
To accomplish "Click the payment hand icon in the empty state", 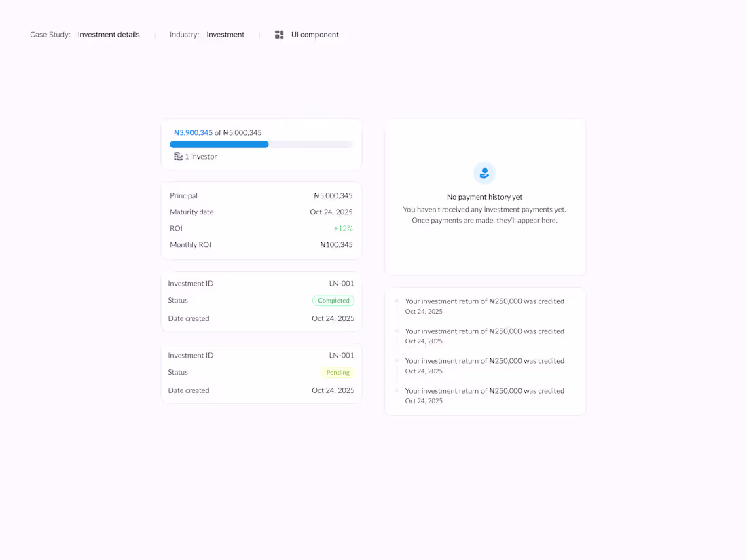I will pos(484,172).
